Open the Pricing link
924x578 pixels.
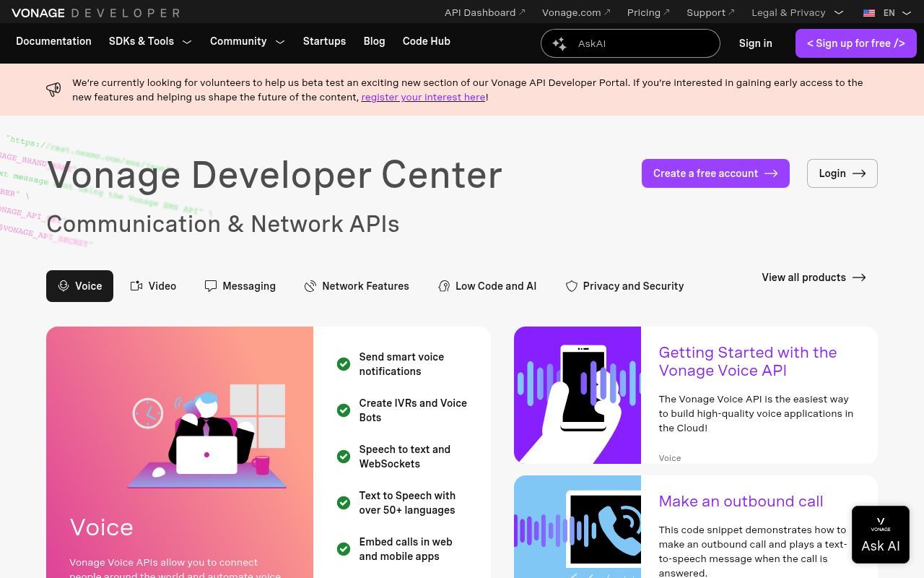[648, 12]
